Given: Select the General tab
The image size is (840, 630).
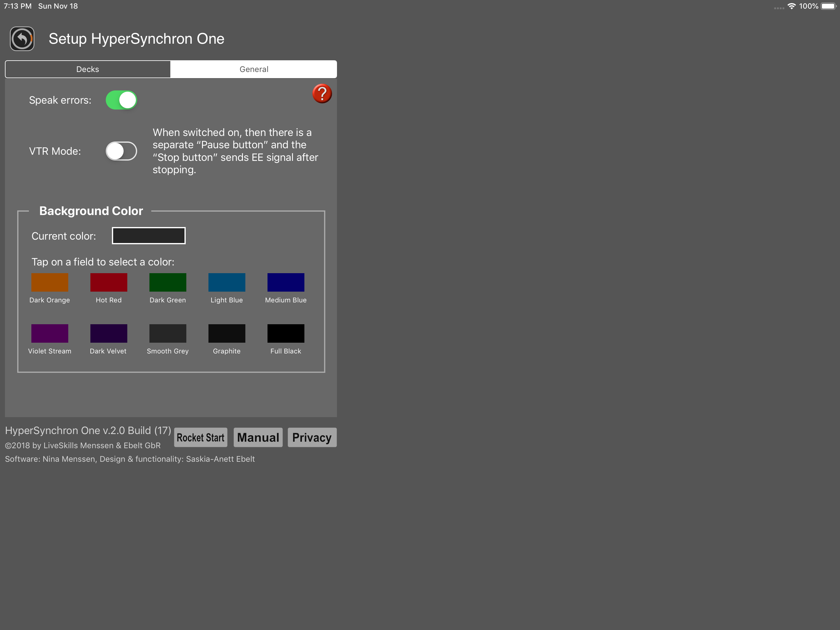Looking at the screenshot, I should pos(254,69).
